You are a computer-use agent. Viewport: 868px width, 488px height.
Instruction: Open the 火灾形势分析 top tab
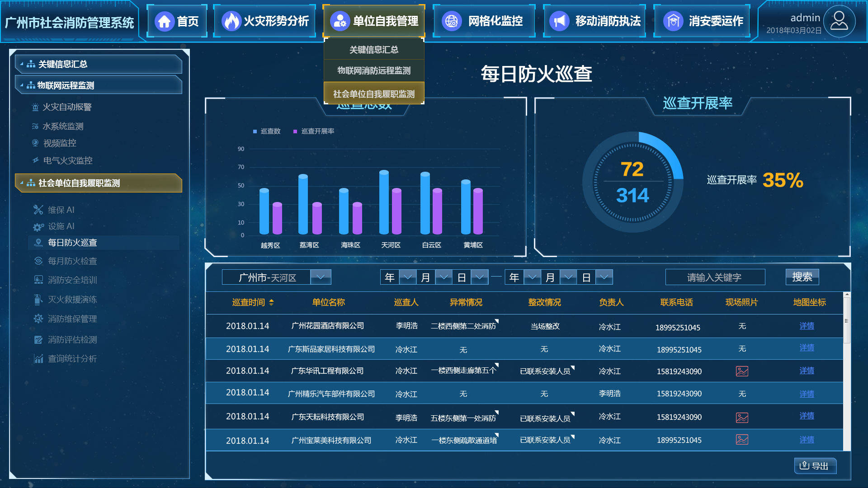click(x=264, y=21)
